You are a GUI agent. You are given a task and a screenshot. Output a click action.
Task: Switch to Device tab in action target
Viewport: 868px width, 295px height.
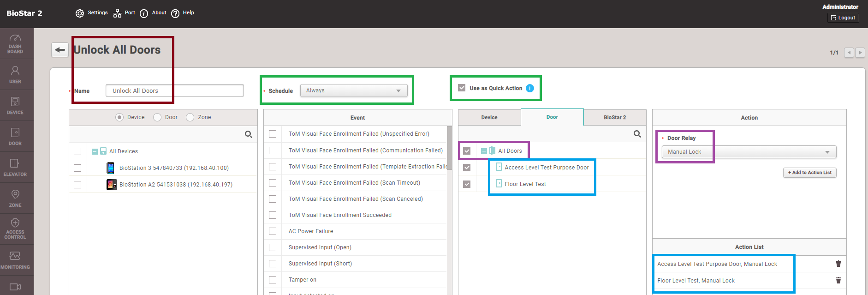[489, 117]
